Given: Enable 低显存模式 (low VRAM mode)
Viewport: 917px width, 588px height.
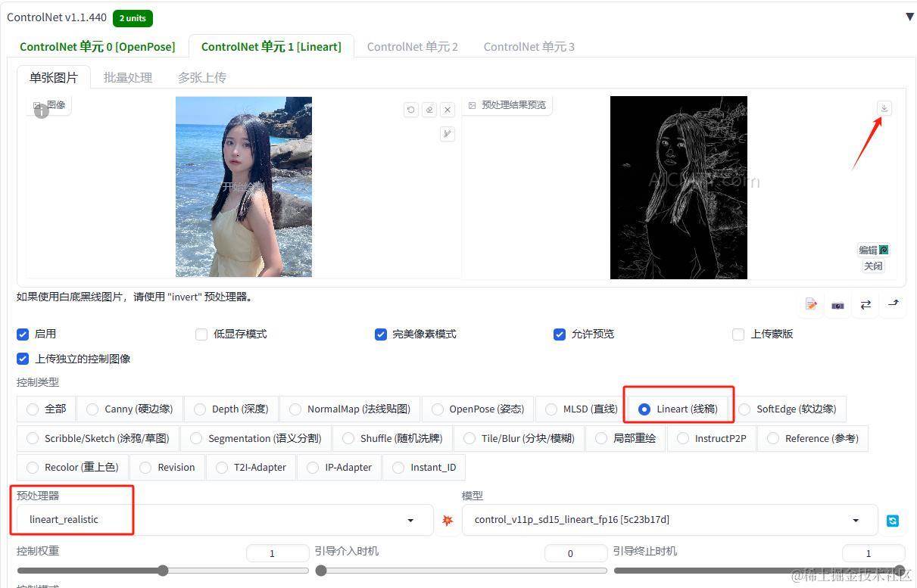Looking at the screenshot, I should tap(201, 334).
